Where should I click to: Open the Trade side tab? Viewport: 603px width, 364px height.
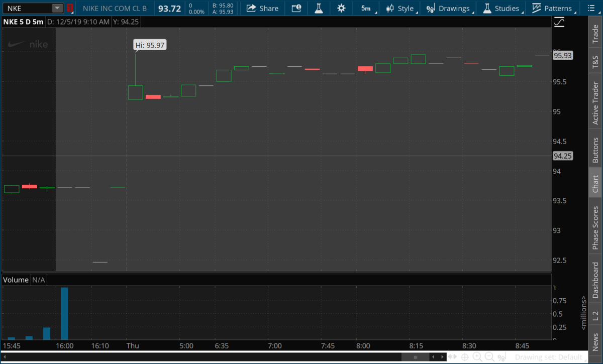point(595,34)
